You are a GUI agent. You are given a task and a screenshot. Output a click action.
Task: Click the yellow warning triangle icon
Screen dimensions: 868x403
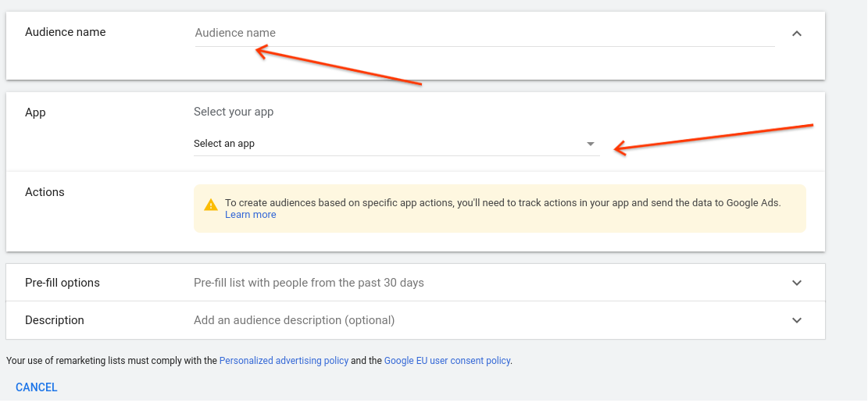pos(211,205)
